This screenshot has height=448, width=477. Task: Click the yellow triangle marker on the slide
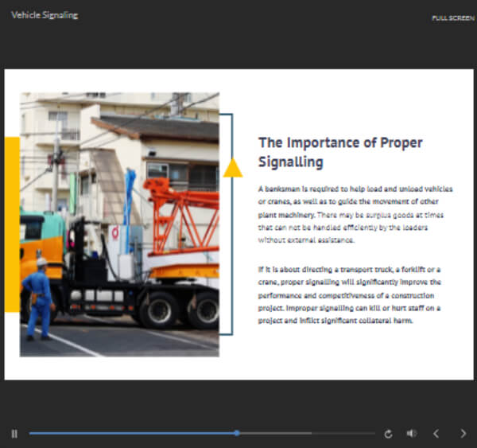click(x=232, y=168)
